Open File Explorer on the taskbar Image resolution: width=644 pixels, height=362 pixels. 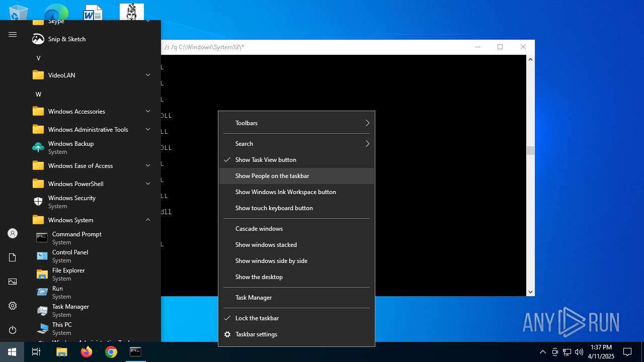pos(61,352)
